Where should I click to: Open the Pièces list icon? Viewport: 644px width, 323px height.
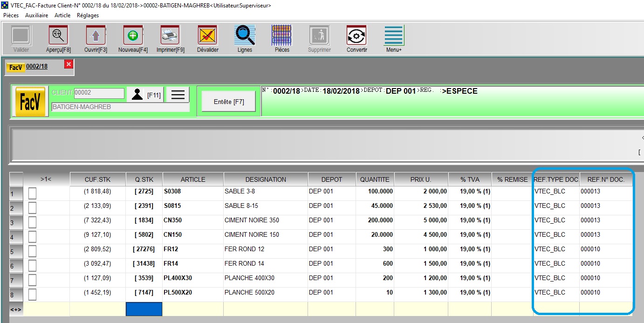tap(282, 35)
